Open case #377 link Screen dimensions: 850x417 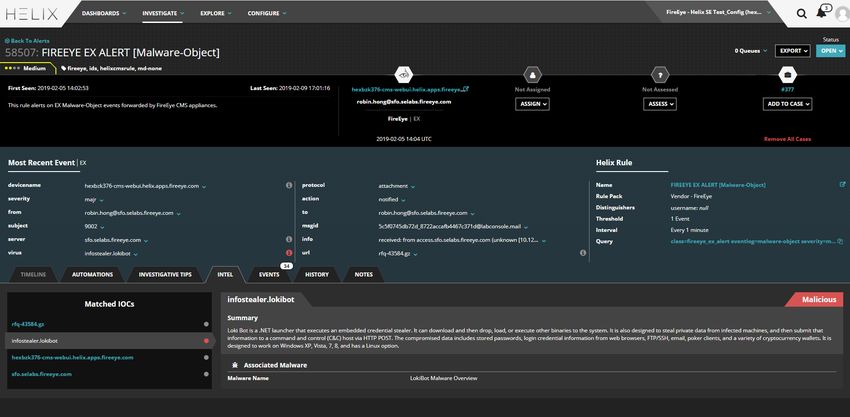(787, 89)
